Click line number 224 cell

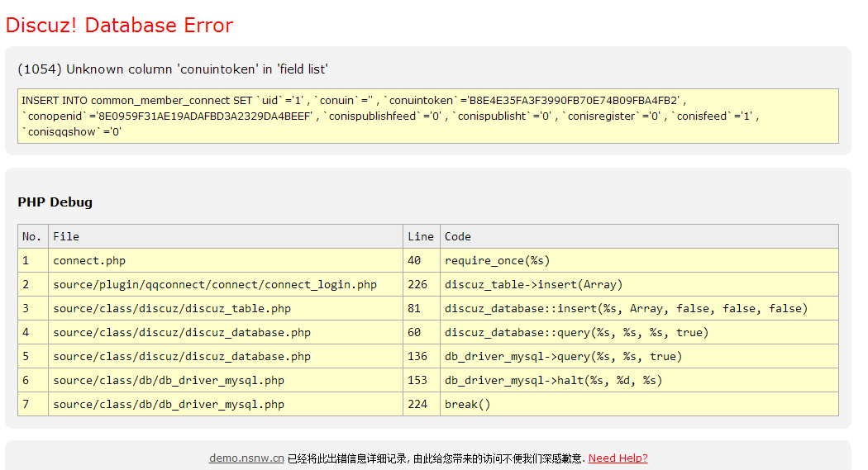pyautogui.click(x=422, y=404)
